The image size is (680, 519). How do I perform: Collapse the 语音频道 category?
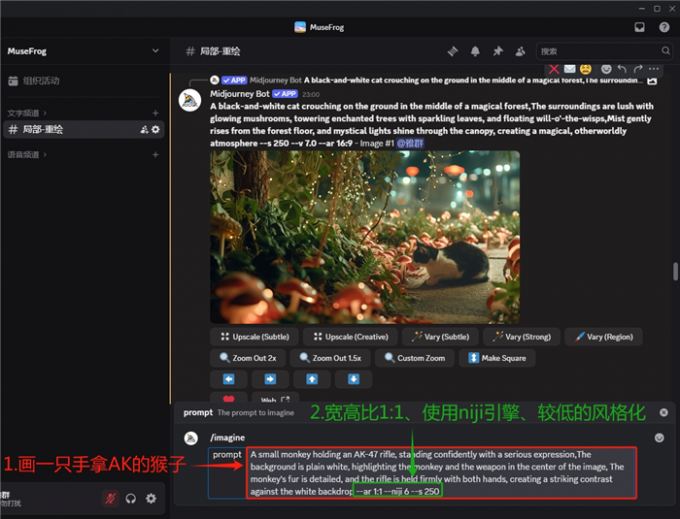coord(27,155)
